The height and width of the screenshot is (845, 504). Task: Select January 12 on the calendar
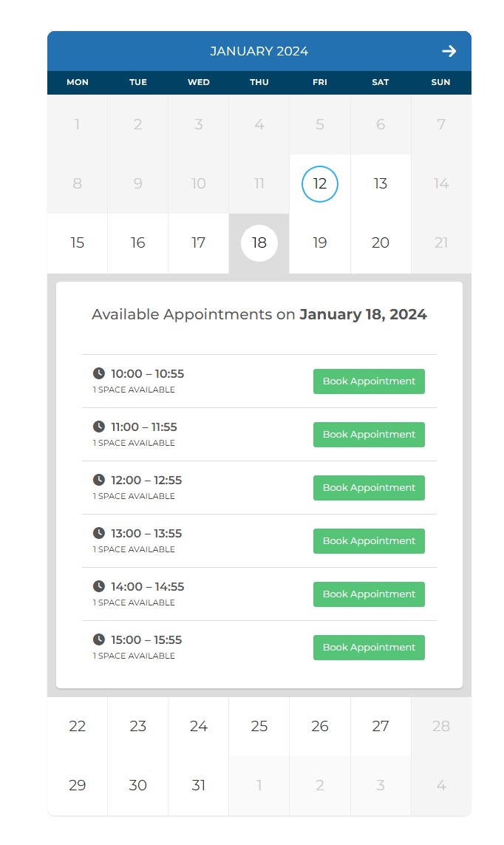coord(320,184)
